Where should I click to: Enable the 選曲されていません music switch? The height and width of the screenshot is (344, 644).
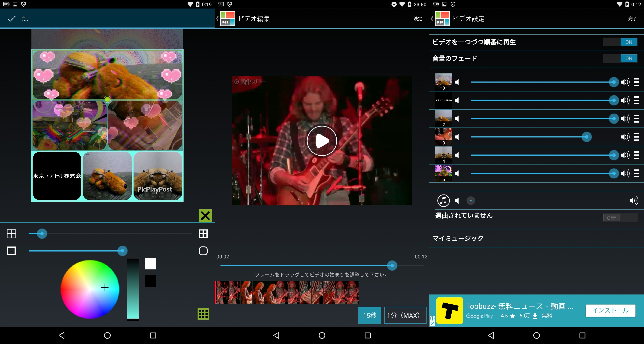tap(620, 218)
